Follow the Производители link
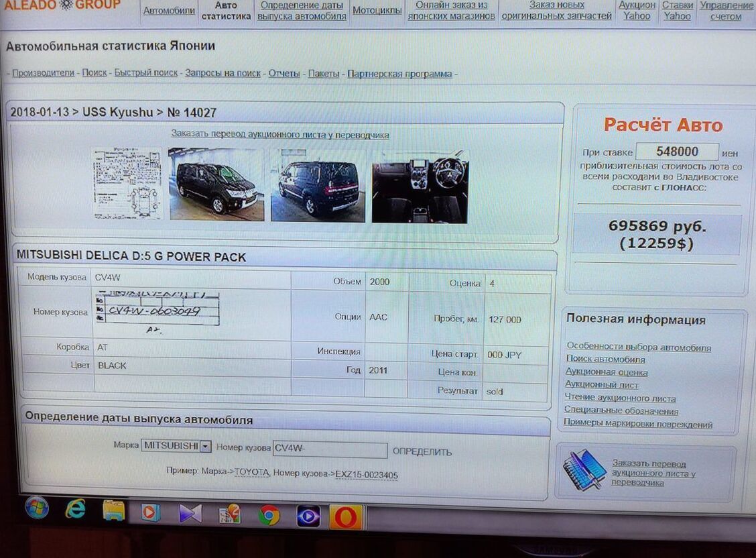Image resolution: width=756 pixels, height=558 pixels. click(x=43, y=73)
